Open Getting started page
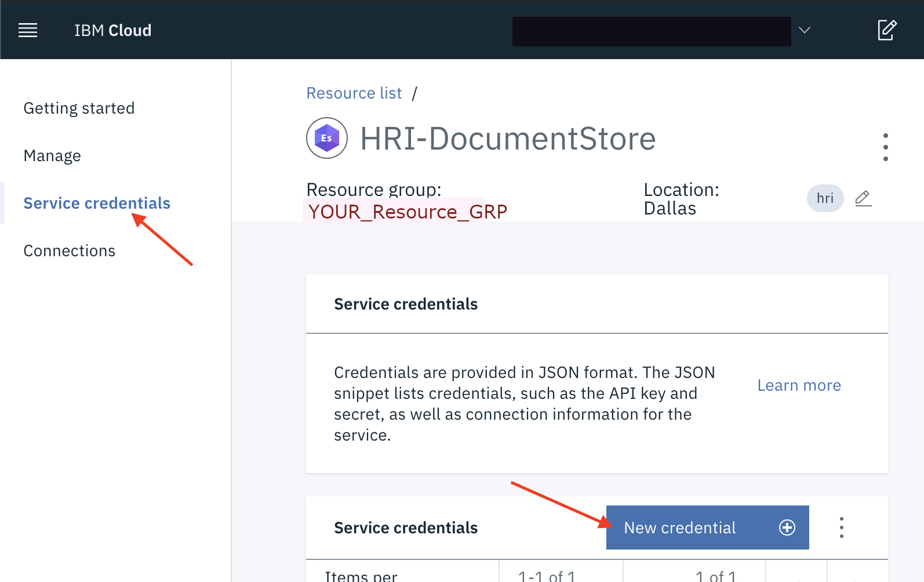The width and height of the screenshot is (924, 582). (79, 108)
